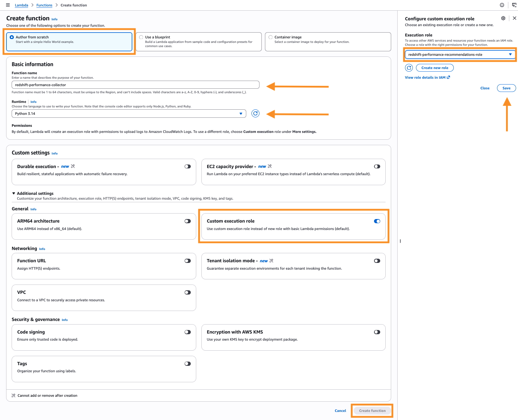This screenshot has height=420, width=518.
Task: Click the Durable execution new label
Action: pos(65,166)
